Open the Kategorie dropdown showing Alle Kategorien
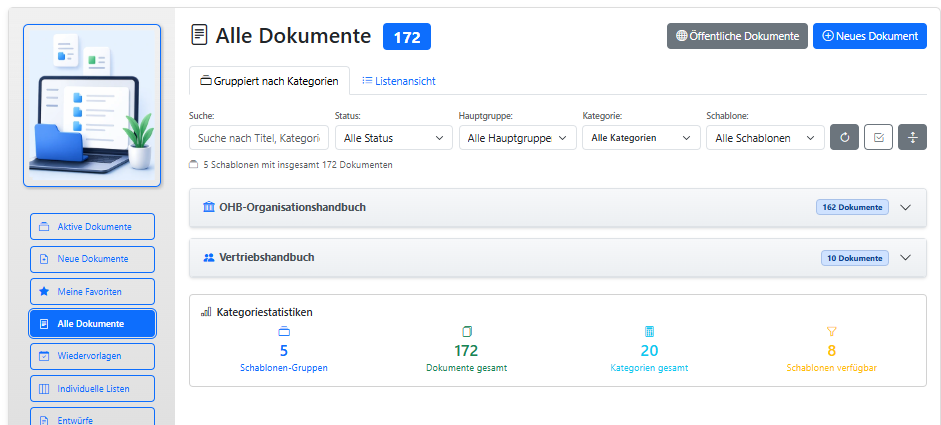This screenshot has width=941, height=425. click(641, 137)
